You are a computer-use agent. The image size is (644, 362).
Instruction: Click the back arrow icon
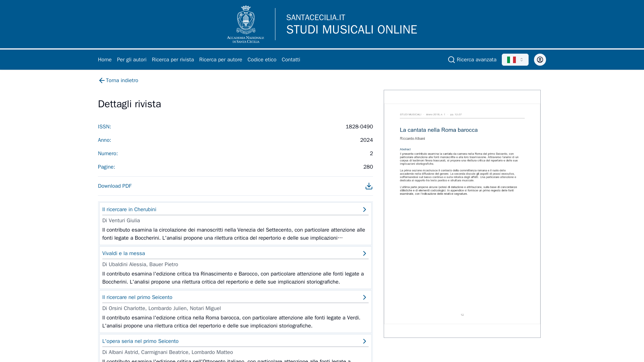tap(102, 80)
